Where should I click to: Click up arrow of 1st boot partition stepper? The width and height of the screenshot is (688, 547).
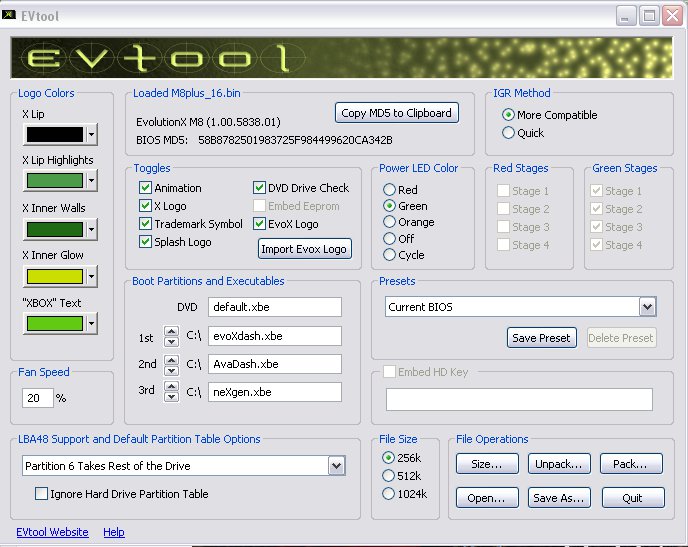coord(171,331)
